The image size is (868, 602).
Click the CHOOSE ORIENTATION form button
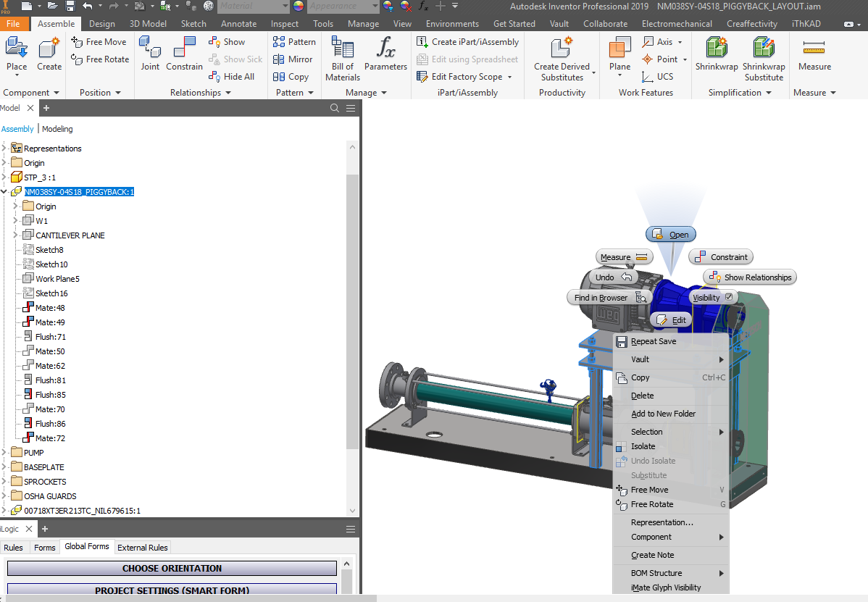click(x=172, y=568)
